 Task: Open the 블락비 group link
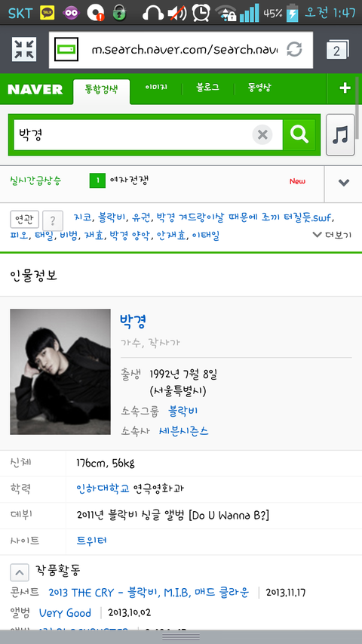pos(183,411)
